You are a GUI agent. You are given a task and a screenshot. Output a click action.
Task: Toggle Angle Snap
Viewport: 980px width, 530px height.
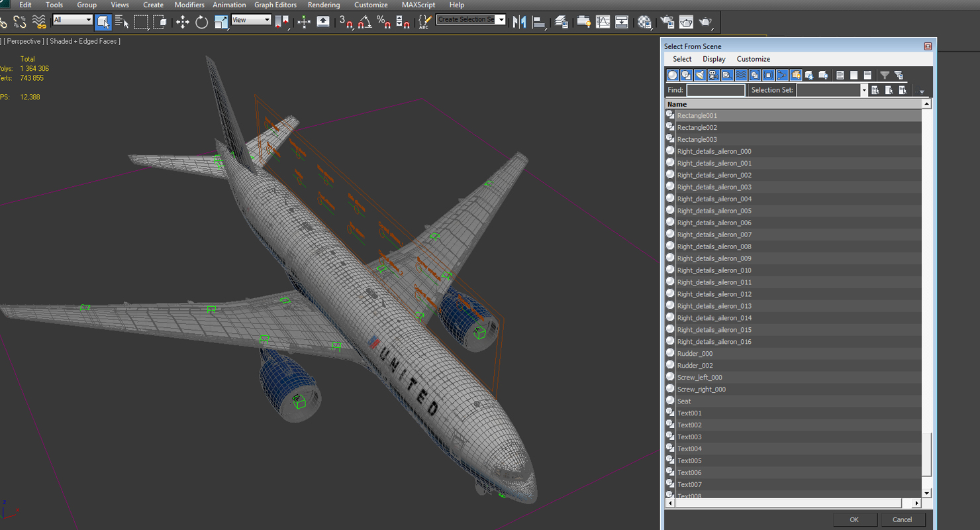pyautogui.click(x=365, y=22)
